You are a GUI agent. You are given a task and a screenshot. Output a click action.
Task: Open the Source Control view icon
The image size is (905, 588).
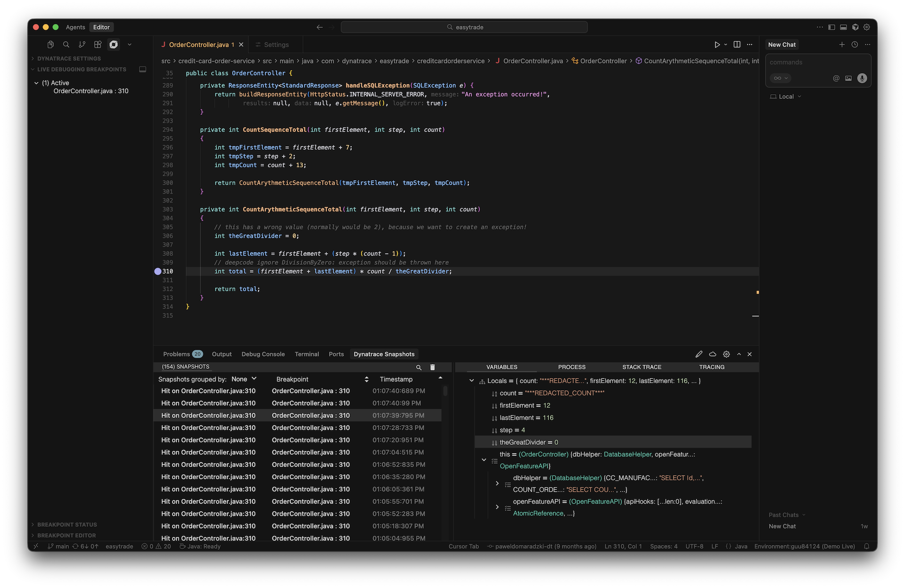[82, 44]
